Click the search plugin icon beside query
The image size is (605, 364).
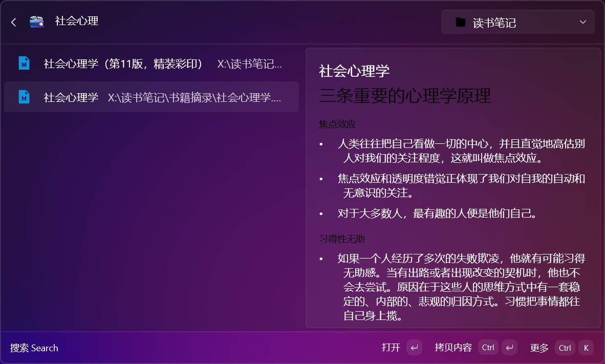[37, 22]
